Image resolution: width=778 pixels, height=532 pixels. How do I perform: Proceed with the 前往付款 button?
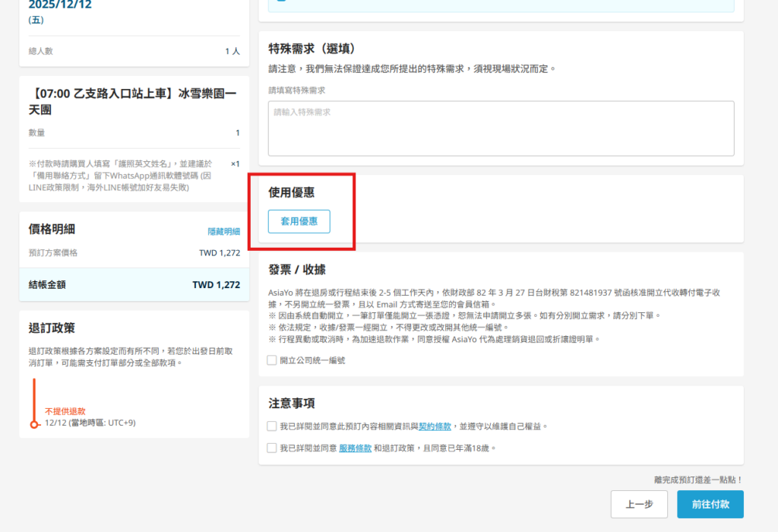coord(710,504)
